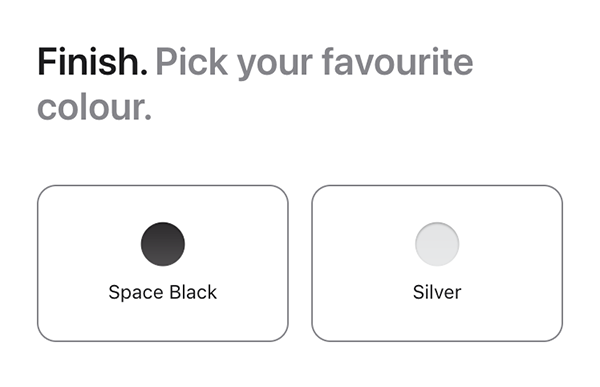
Task: Click the word 'your' in the heading
Action: [275, 66]
